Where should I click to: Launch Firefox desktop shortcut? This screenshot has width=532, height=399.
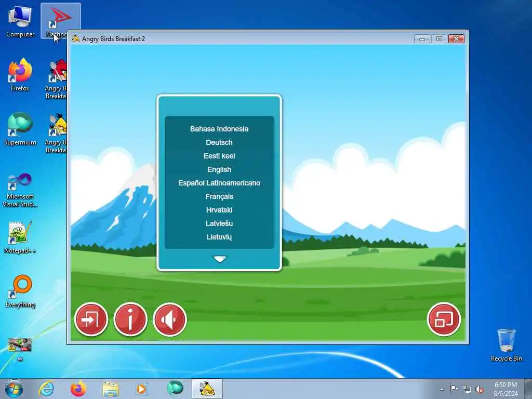[20, 75]
